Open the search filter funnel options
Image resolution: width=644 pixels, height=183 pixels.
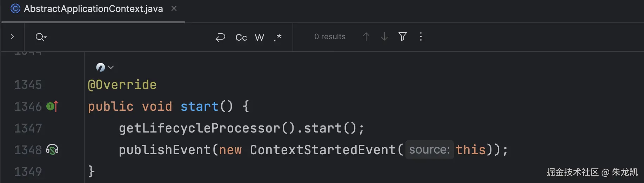402,36
